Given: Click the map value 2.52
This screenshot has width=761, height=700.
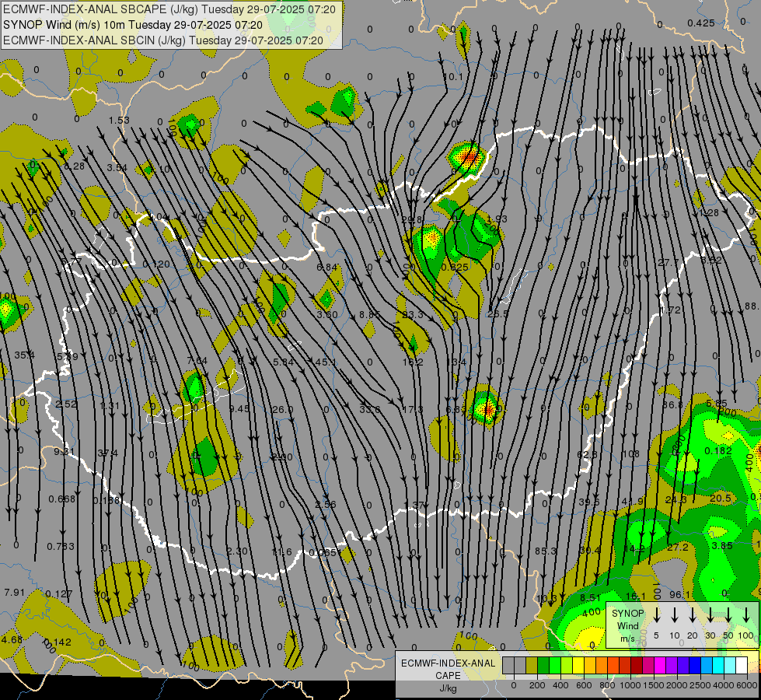Looking at the screenshot, I should 66,404.
